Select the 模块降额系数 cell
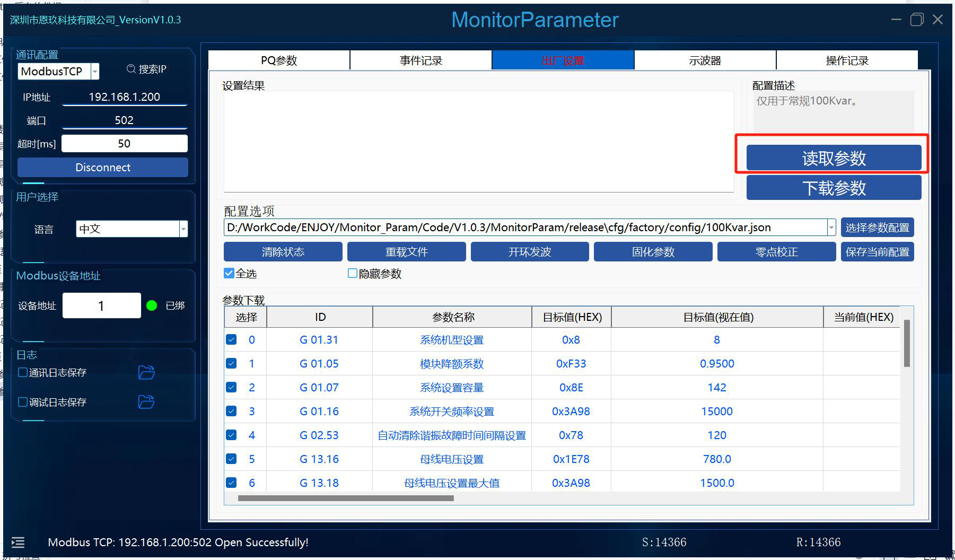This screenshot has height=560, width=955. [452, 364]
